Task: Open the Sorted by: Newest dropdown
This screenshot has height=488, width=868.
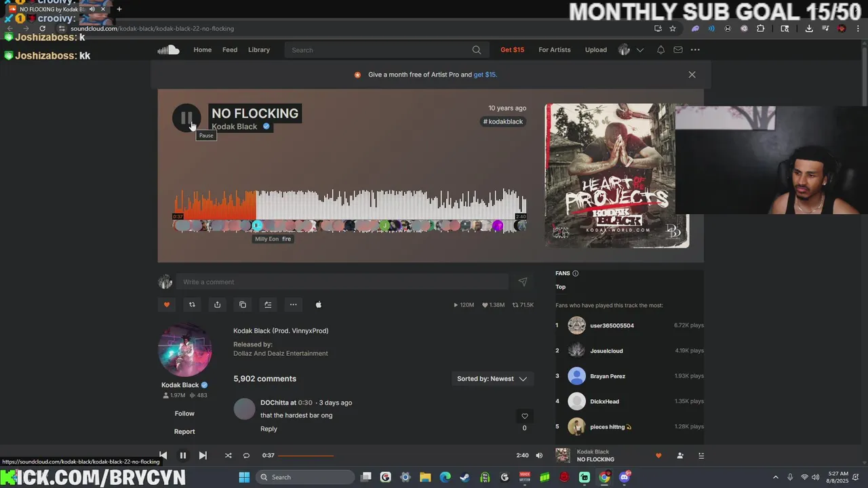Action: (x=492, y=379)
